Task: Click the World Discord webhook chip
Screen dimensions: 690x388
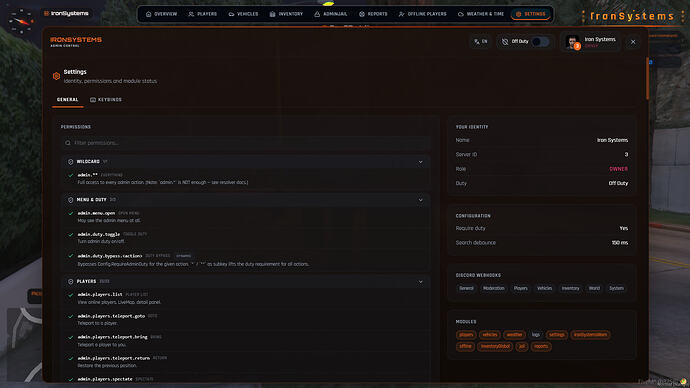Action: 594,289
